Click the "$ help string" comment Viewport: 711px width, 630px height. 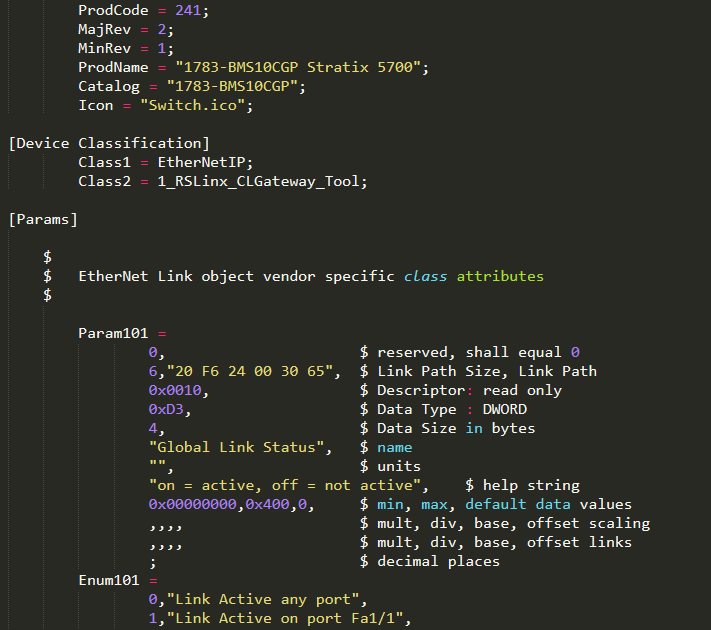click(x=522, y=485)
